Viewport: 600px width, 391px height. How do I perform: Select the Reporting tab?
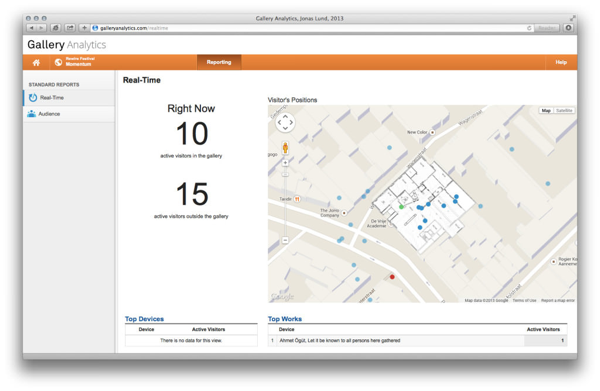click(219, 62)
